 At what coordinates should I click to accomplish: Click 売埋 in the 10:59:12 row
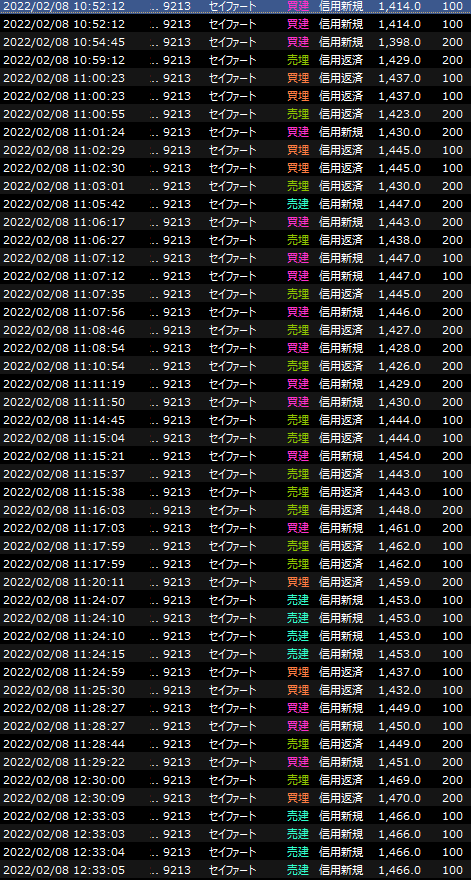click(x=298, y=60)
